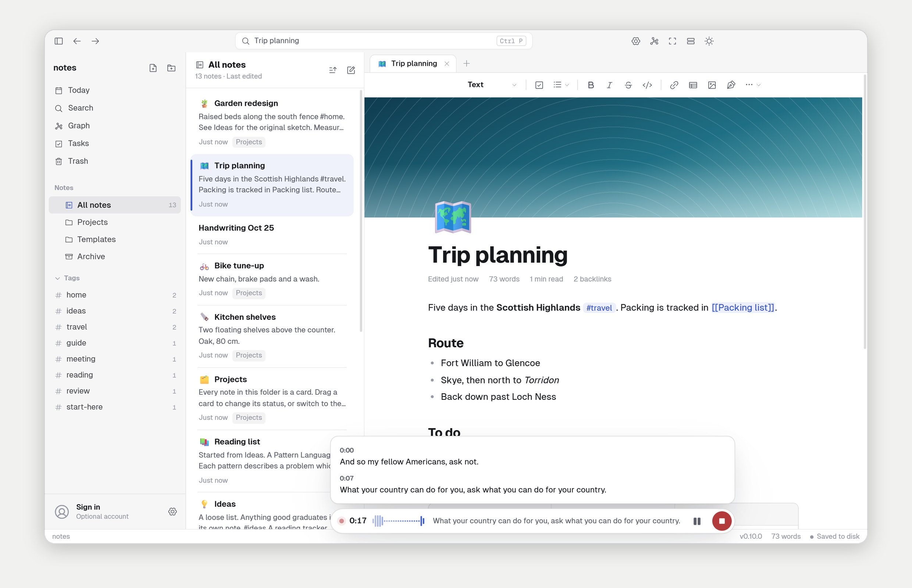This screenshot has height=588, width=912.
Task: Toggle the sidebar panel icon
Action: [58, 41]
